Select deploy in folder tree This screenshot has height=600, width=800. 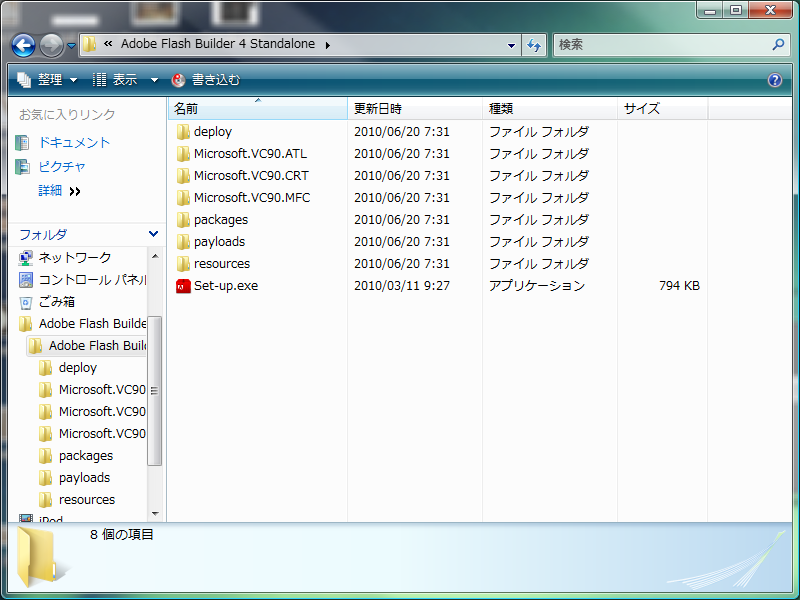click(x=78, y=368)
